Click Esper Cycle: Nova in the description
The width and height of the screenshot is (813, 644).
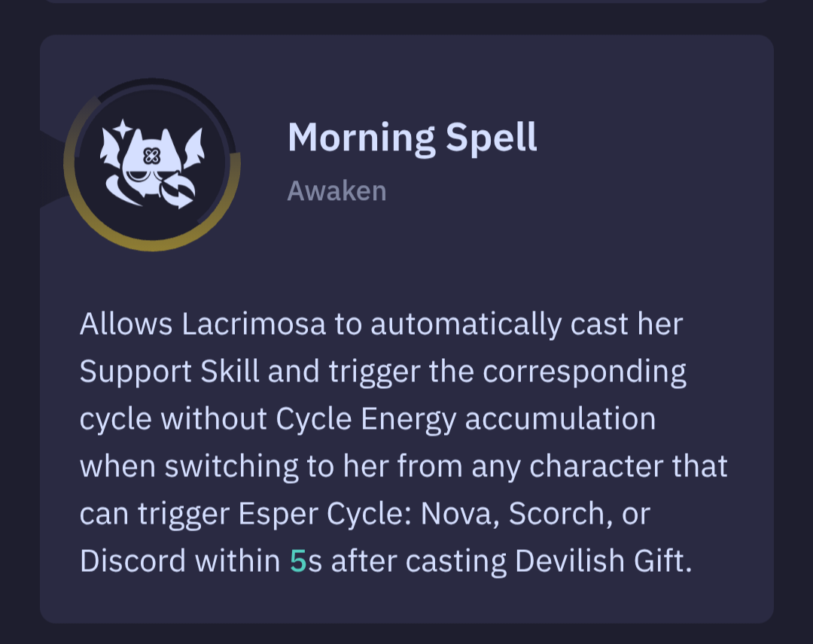(x=364, y=513)
